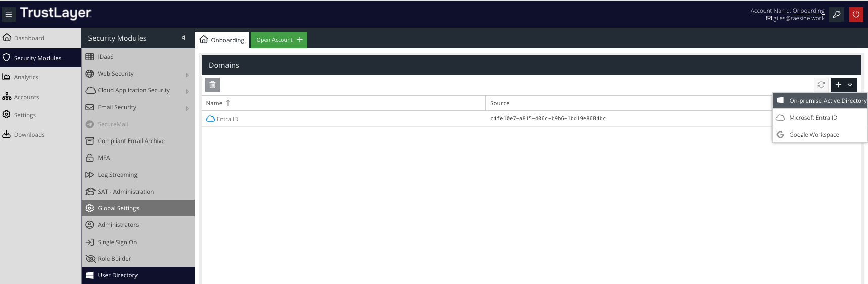Viewport: 868px width, 284px height.
Task: Open Administrators item
Action: click(x=138, y=225)
